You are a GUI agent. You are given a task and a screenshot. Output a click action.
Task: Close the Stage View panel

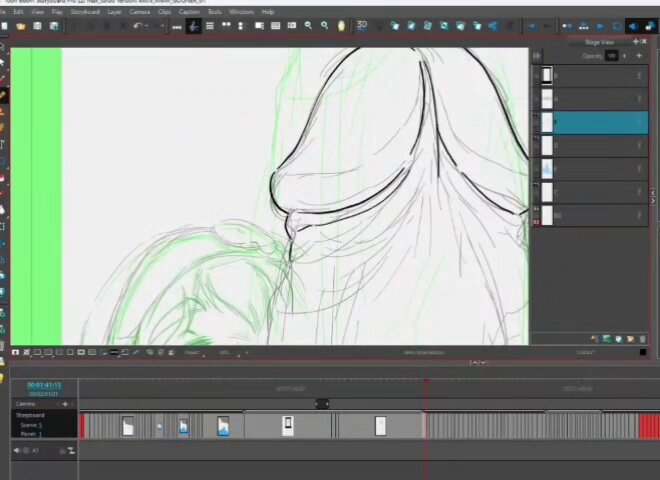click(644, 41)
